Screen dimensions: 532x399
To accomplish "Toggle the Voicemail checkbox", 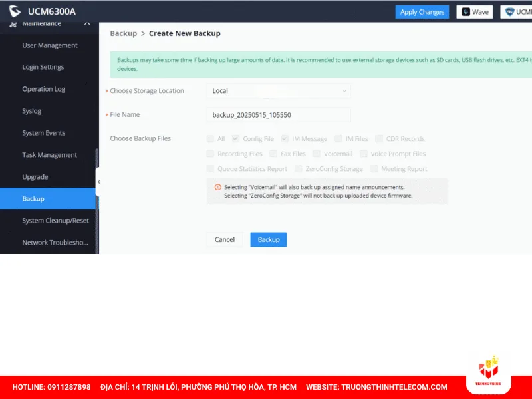I will (317, 154).
